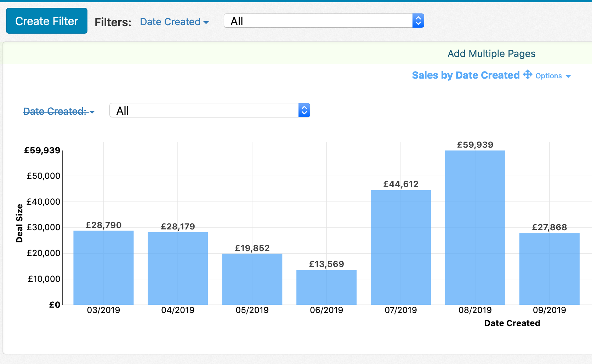The width and height of the screenshot is (592, 364).
Task: Click the 03/2019 bar showing £28,790
Action: click(x=103, y=267)
